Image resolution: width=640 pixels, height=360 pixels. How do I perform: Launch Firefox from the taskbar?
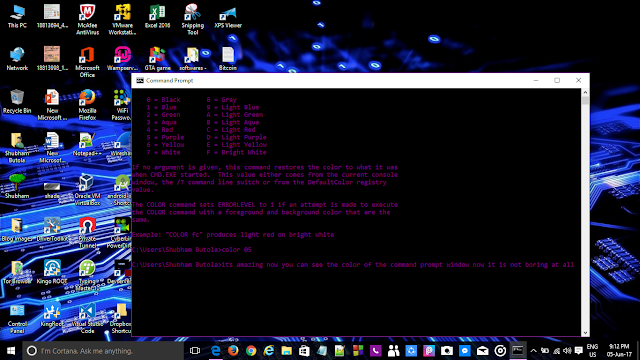(233, 351)
